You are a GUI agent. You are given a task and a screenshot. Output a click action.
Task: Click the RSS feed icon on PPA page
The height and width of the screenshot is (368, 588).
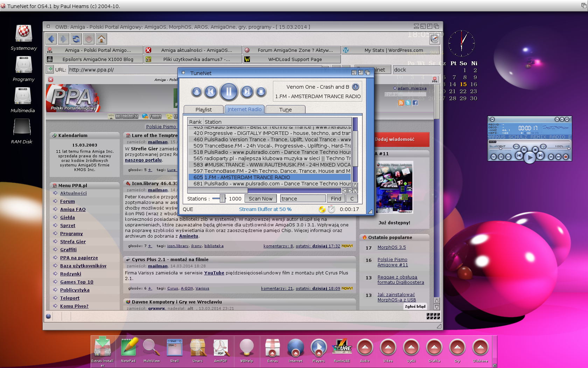point(401,103)
